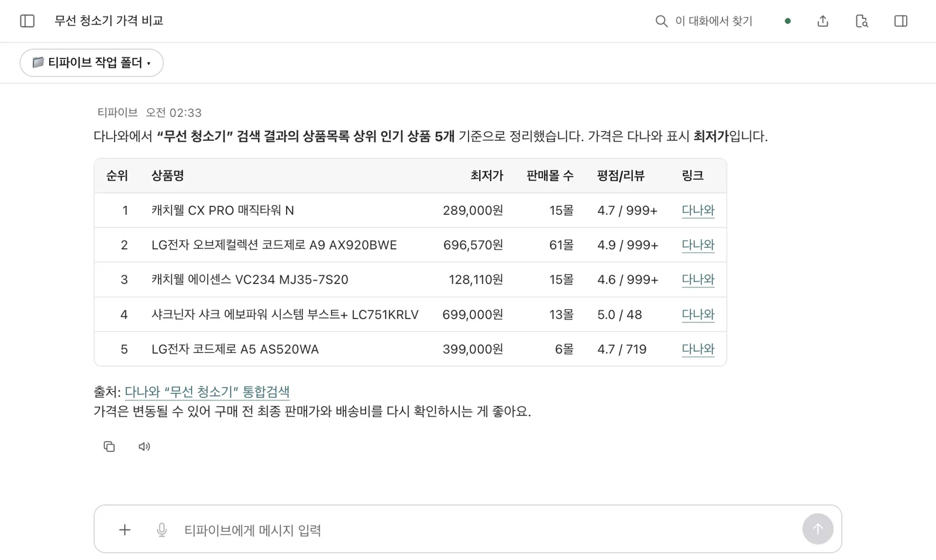936x560 pixels.
Task: Click the search magnifier icon
Action: (x=661, y=21)
